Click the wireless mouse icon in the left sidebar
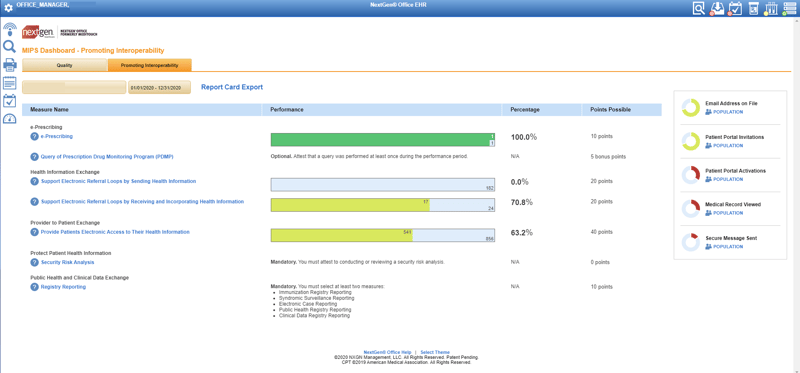Image resolution: width=800 pixels, height=373 pixels. [10, 29]
